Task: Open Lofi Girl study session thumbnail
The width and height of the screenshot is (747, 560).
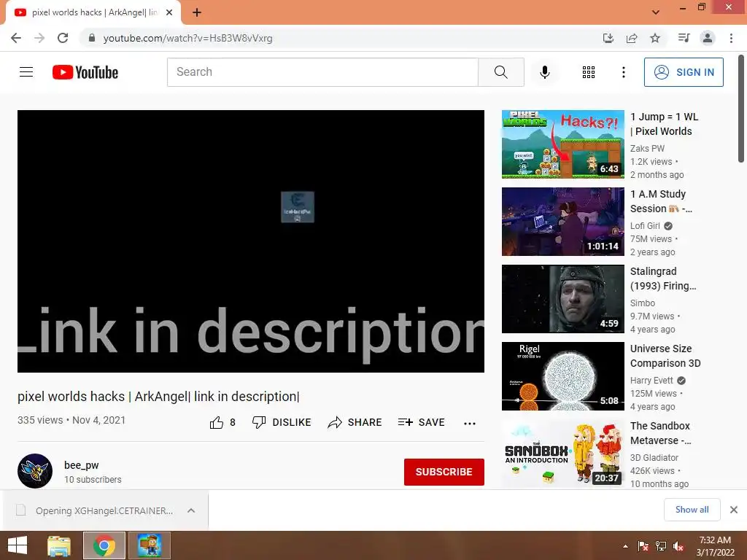Action: tap(562, 222)
